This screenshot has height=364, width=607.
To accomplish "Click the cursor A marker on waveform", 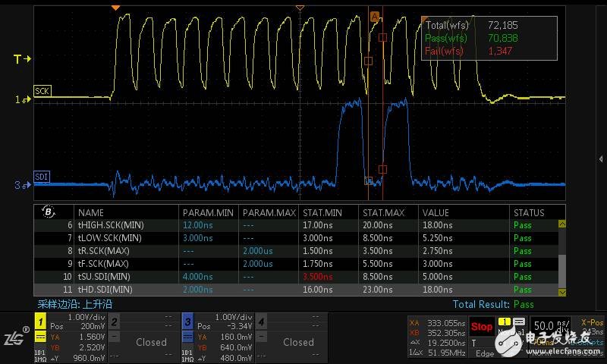I will point(373,16).
